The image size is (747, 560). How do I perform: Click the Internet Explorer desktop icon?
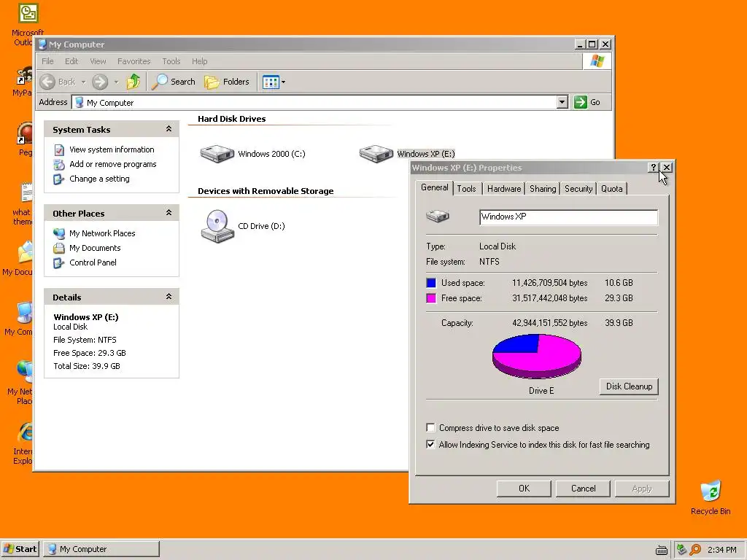pos(25,432)
